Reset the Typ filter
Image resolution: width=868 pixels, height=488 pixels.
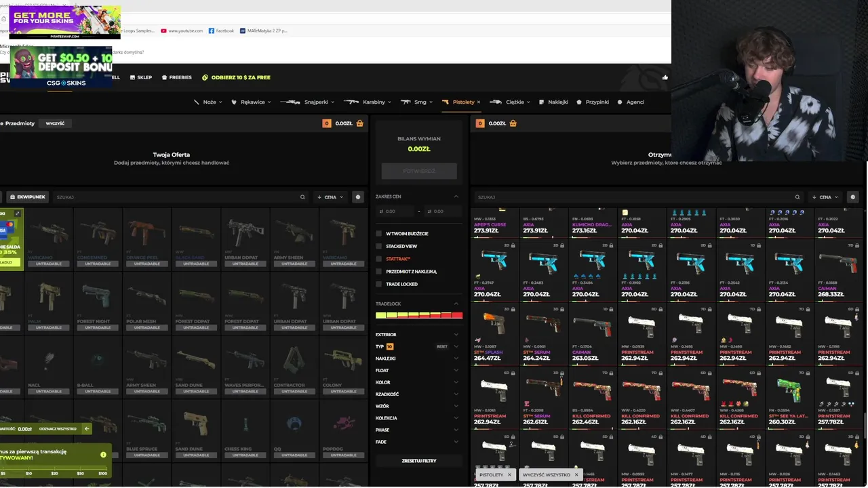click(442, 346)
